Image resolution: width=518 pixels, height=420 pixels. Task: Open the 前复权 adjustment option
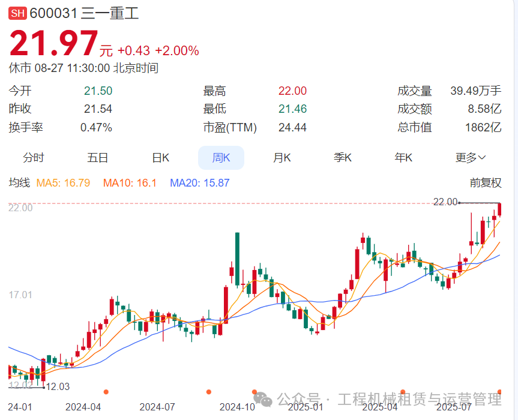[x=486, y=182]
